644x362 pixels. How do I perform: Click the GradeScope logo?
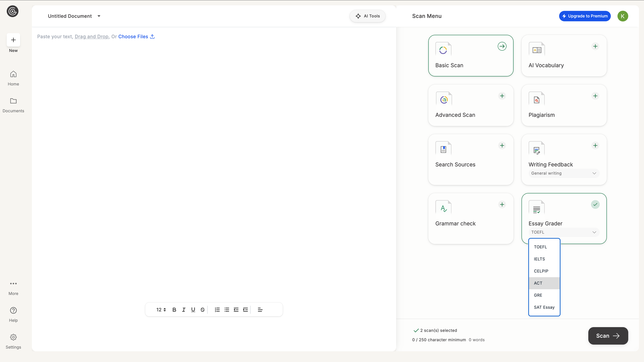(x=12, y=11)
